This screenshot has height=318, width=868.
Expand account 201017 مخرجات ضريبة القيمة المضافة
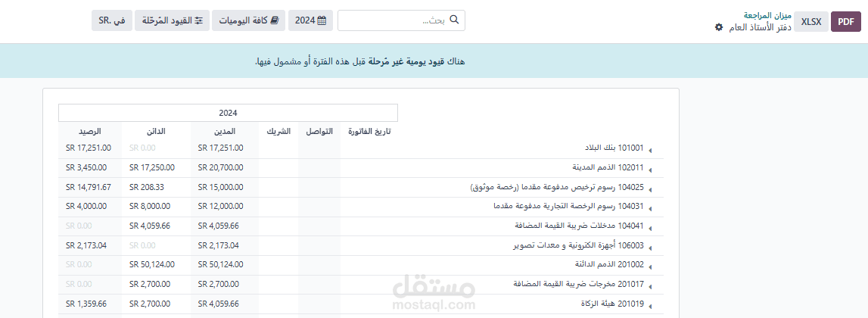(651, 287)
